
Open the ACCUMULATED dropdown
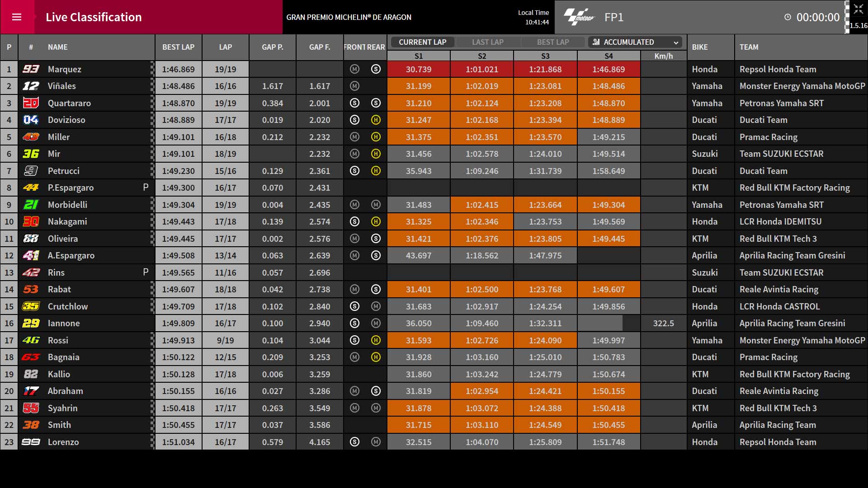pos(635,42)
